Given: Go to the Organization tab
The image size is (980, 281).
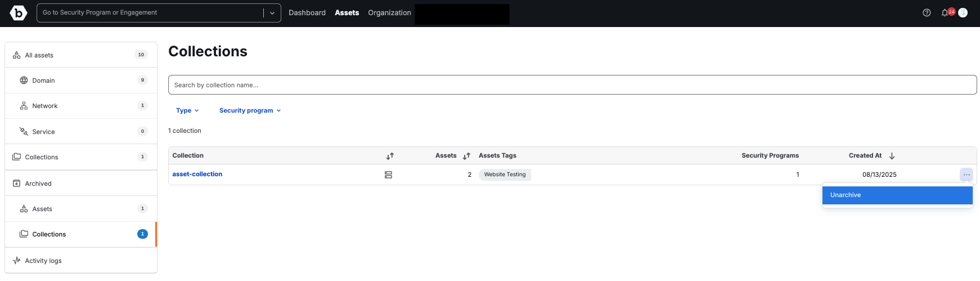Looking at the screenshot, I should [389, 12].
